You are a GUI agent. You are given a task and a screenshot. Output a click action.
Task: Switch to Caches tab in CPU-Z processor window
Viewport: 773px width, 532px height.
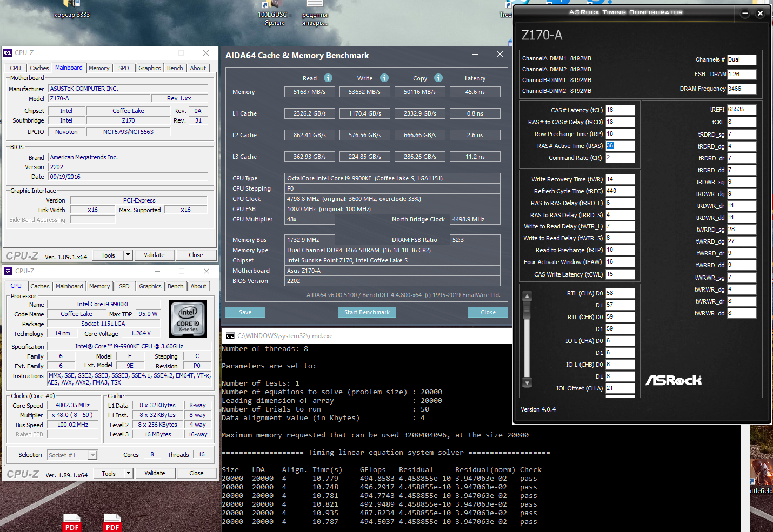pyautogui.click(x=40, y=286)
